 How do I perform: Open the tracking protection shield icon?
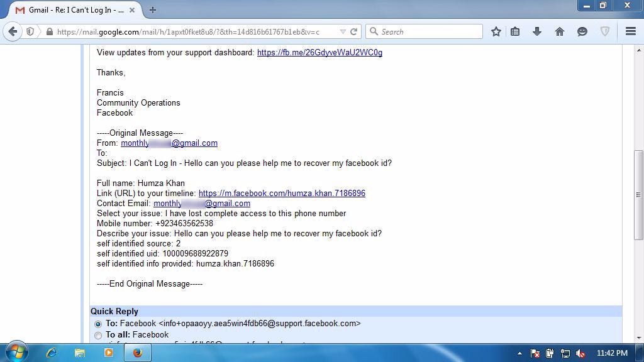[x=30, y=31]
